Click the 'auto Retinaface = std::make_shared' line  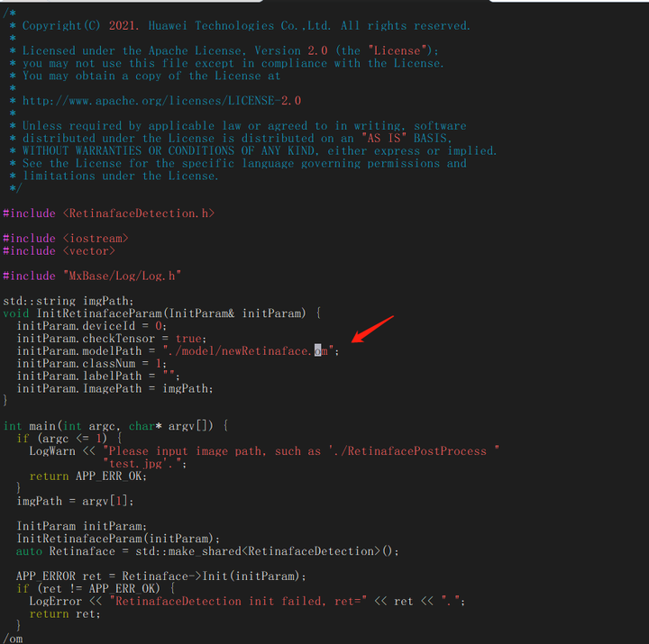[x=207, y=551]
